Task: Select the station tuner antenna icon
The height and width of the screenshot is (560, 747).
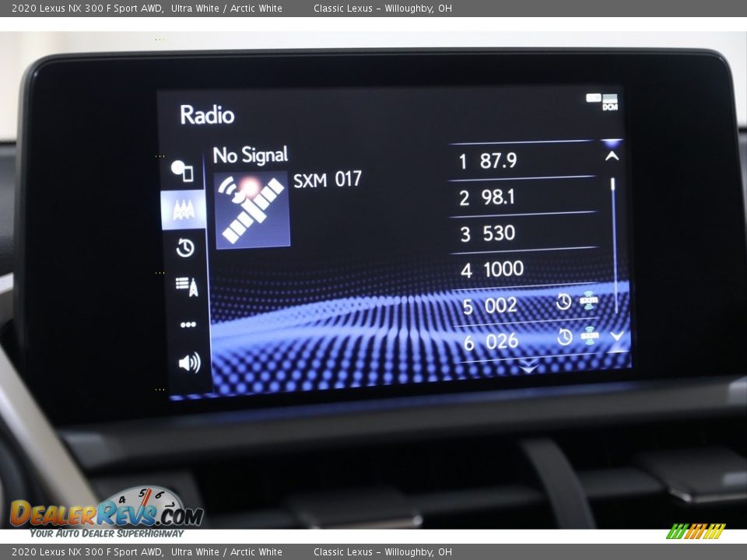Action: click(x=186, y=208)
